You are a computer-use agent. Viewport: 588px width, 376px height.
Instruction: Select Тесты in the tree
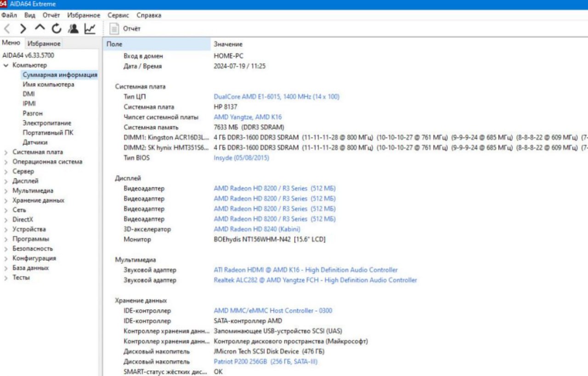[21, 277]
